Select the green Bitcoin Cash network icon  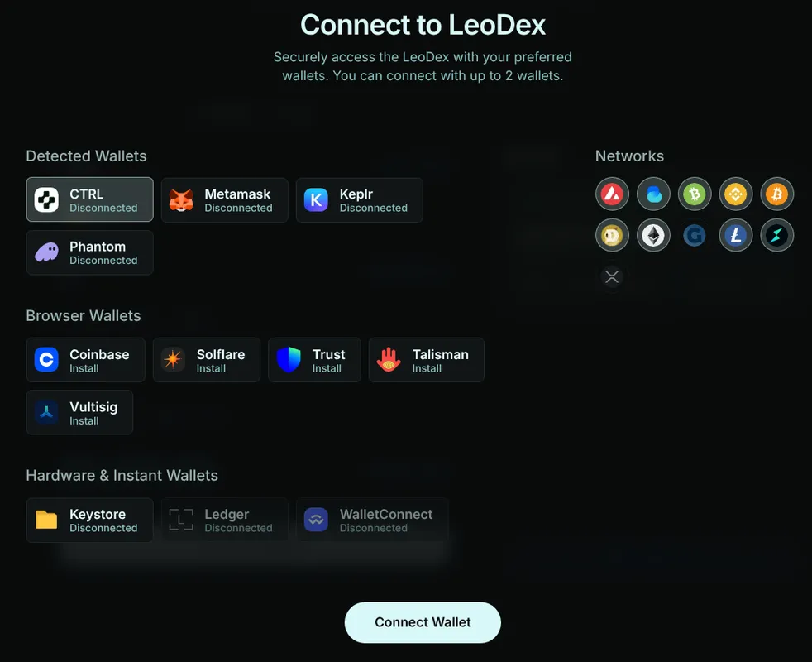pos(695,194)
